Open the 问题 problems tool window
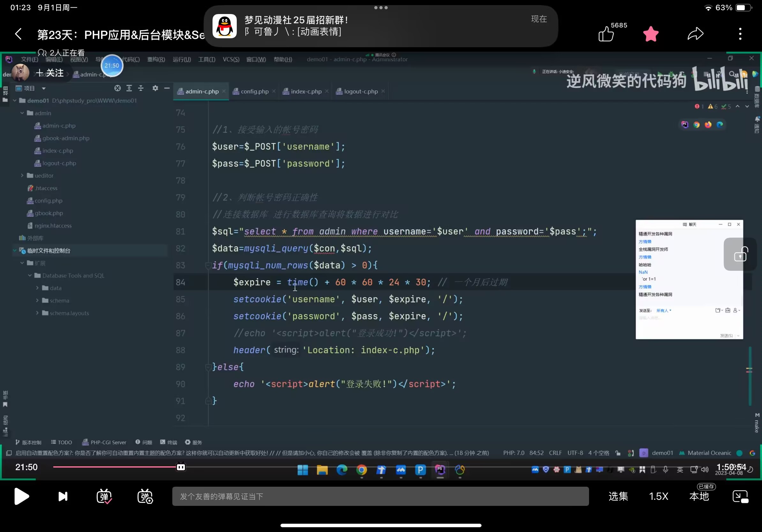This screenshot has height=532, width=762. click(144, 442)
